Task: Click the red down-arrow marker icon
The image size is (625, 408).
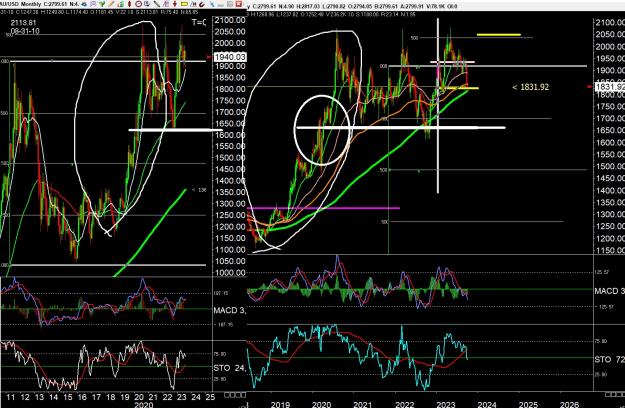Action: point(175,4)
